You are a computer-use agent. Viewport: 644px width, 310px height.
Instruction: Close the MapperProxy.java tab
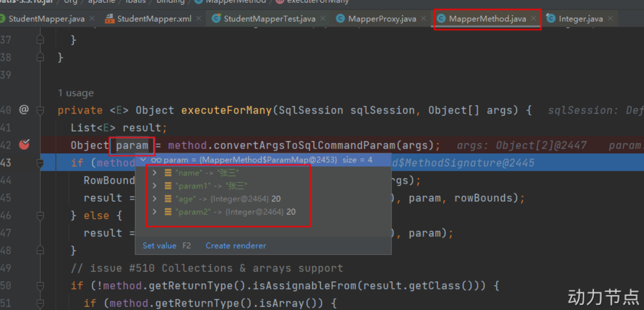(424, 19)
